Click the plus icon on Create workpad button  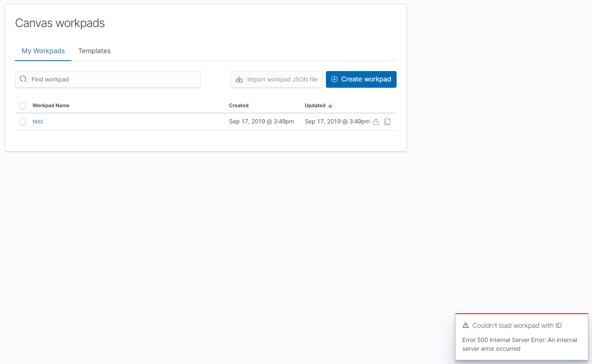coord(334,79)
